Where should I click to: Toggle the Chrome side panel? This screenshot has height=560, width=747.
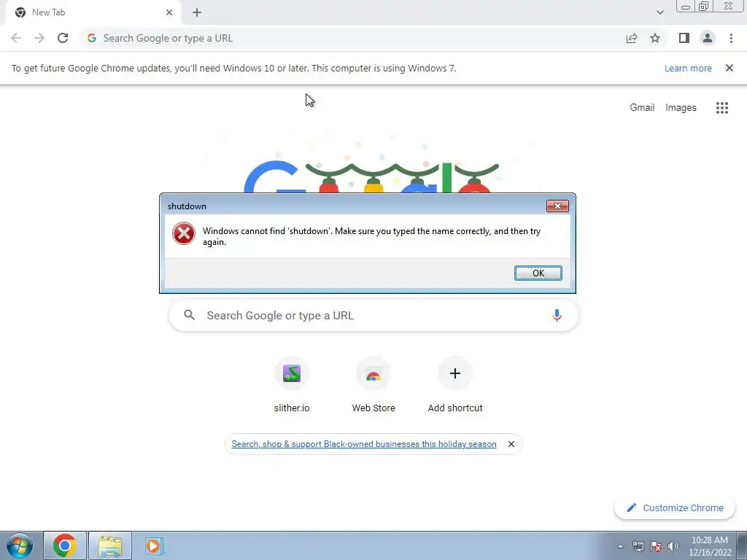[684, 38]
